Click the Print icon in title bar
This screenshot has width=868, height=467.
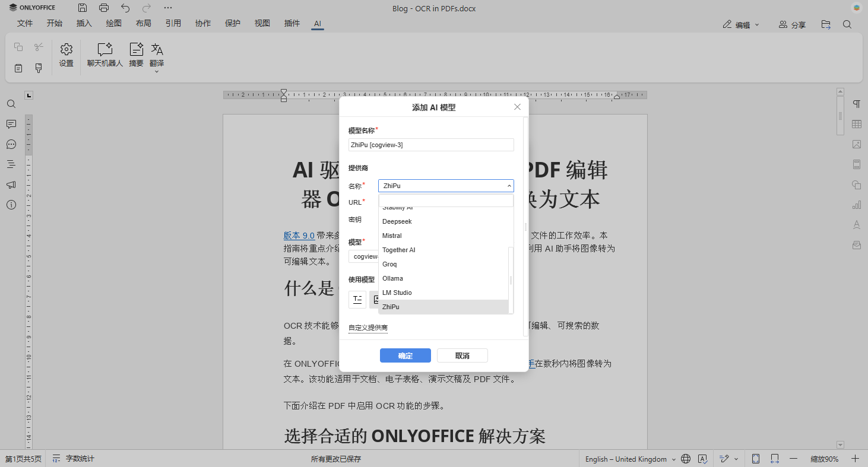[x=104, y=8]
